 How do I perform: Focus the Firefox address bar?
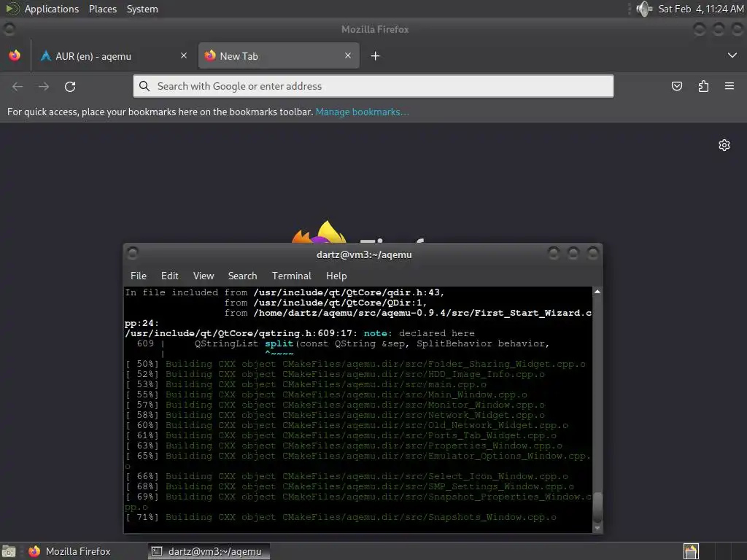(x=373, y=86)
